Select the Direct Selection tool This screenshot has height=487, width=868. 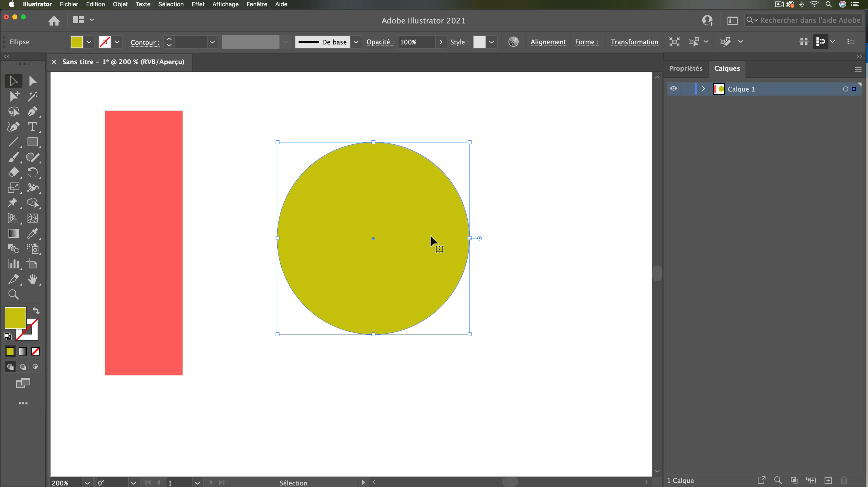[x=32, y=81]
